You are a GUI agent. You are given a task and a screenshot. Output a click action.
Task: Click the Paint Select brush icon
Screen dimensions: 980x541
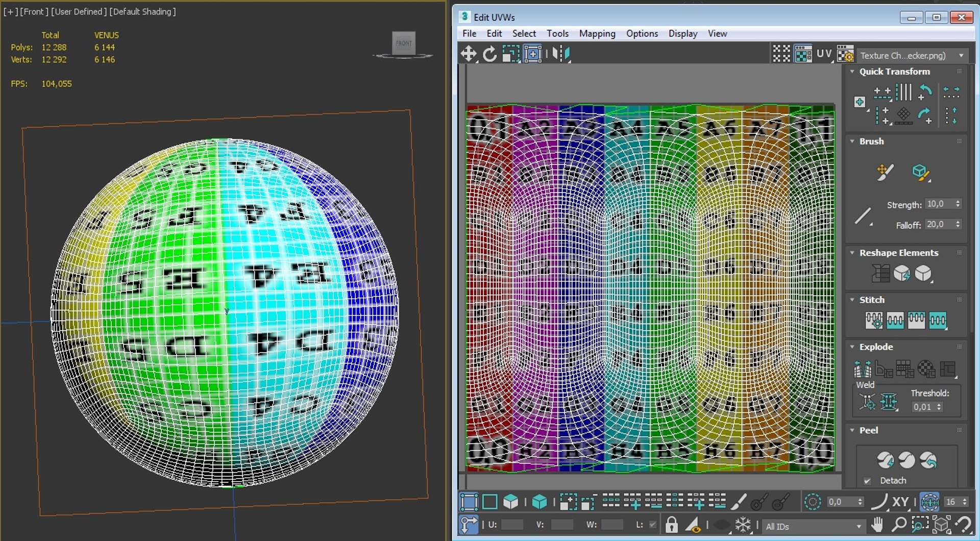(739, 502)
